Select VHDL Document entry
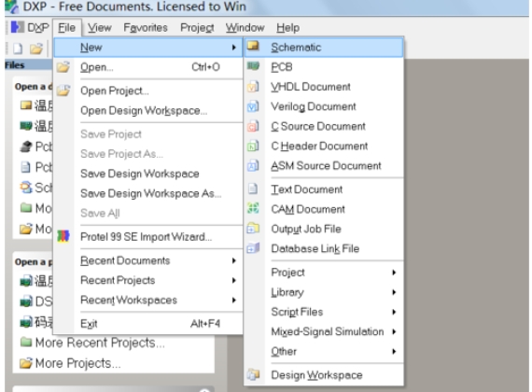The width and height of the screenshot is (532, 392). pyautogui.click(x=324, y=87)
